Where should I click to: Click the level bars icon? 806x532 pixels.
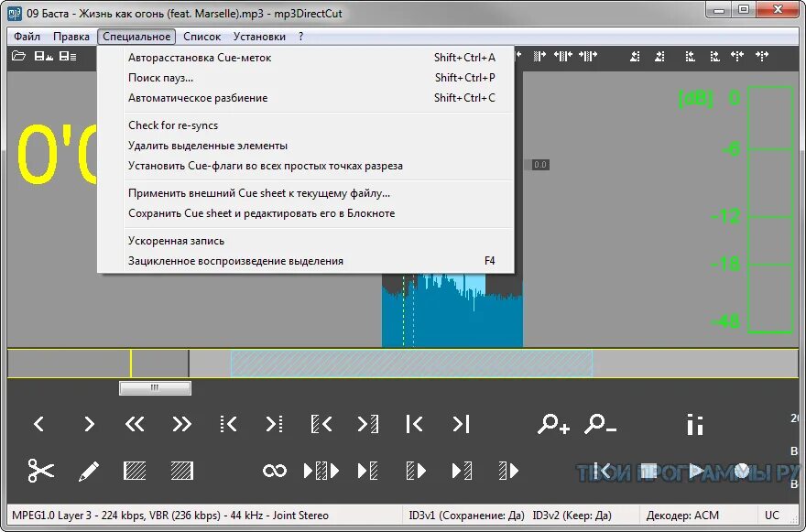tap(695, 425)
